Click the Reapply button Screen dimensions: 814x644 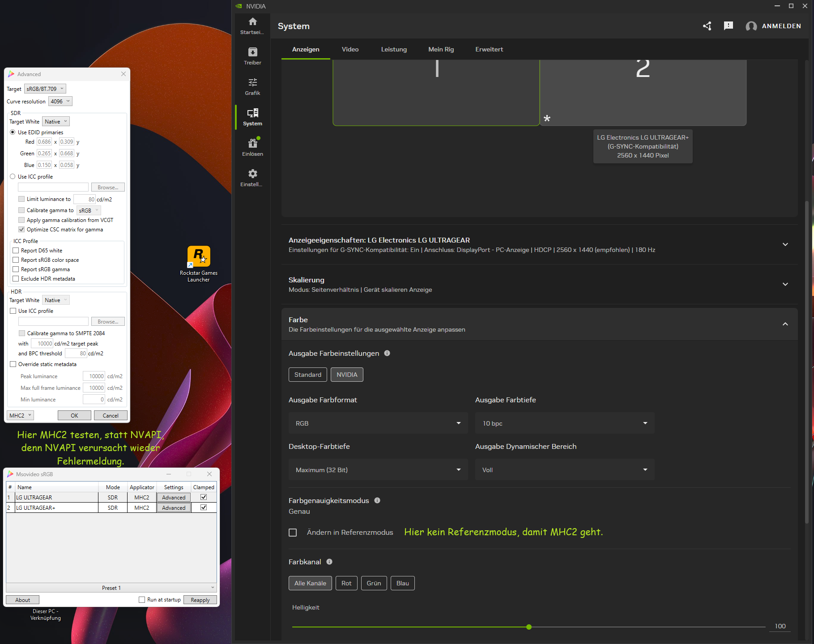[x=200, y=600]
